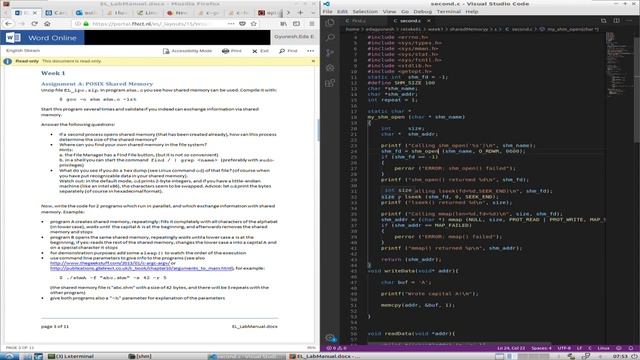Open thegeekstuff.com hyperlink in document
Viewport: 640px width, 360px height.
point(110,263)
